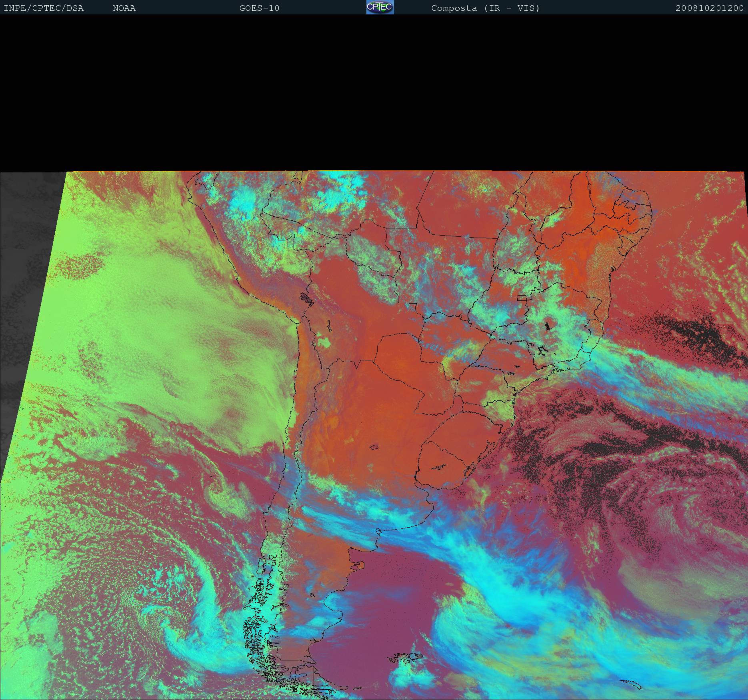Click the INPE/CPTEC/DSA header label
This screenshot has height=700, width=748.
(x=44, y=8)
